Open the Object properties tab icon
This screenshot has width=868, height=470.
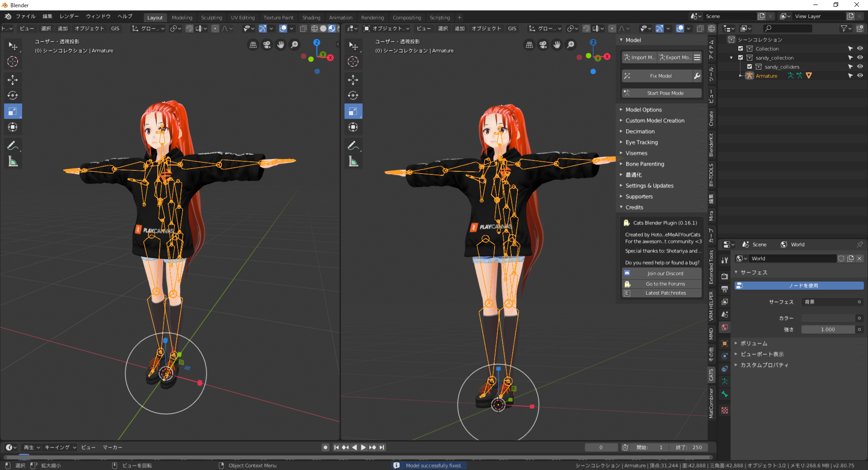[x=725, y=343]
